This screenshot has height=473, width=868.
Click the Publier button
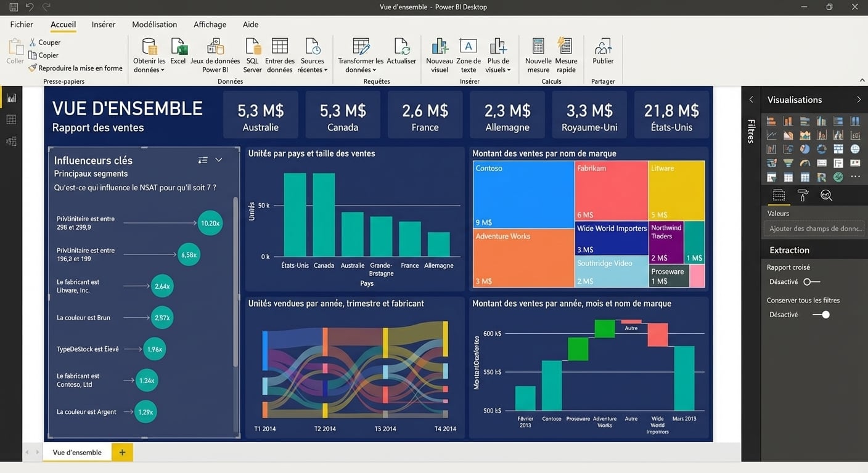click(x=603, y=51)
